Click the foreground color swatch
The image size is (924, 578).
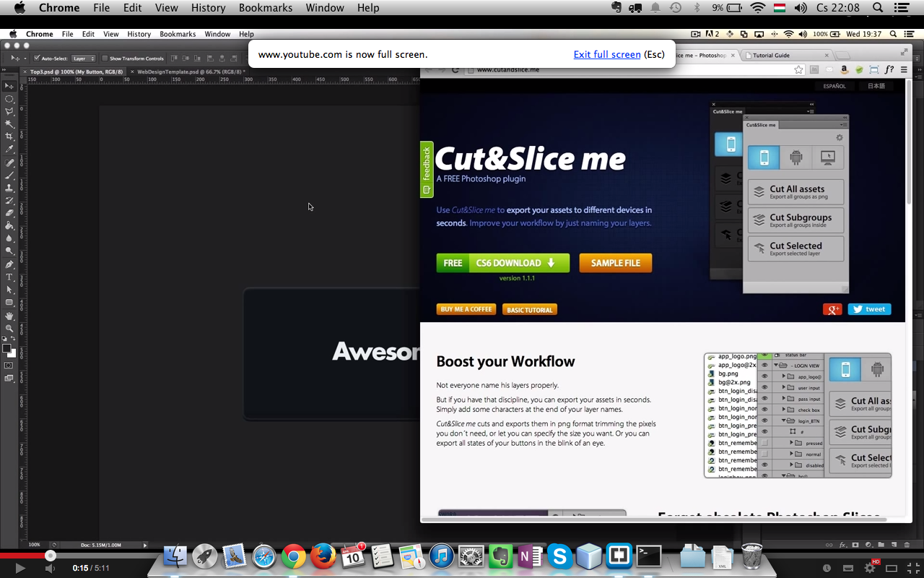point(6,348)
